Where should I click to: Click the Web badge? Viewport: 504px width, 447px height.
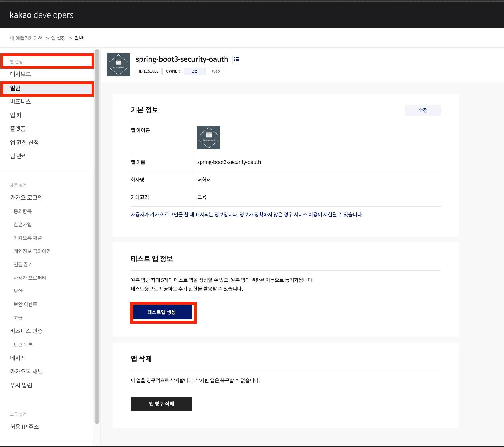point(216,71)
